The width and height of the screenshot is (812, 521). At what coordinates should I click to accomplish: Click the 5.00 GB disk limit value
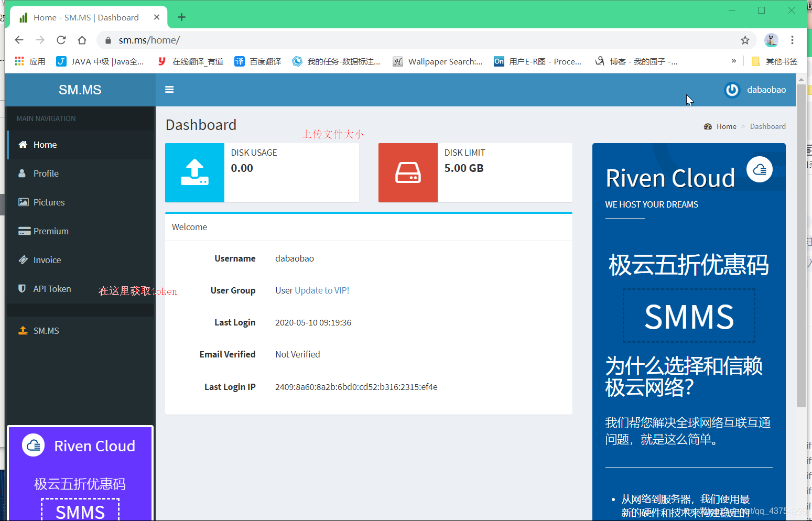[x=464, y=168]
